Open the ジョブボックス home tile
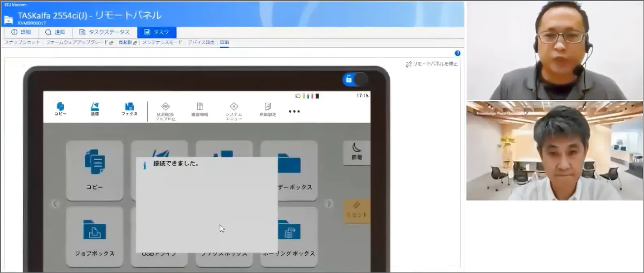Viewport: 644px width, 273px height. (x=95, y=237)
